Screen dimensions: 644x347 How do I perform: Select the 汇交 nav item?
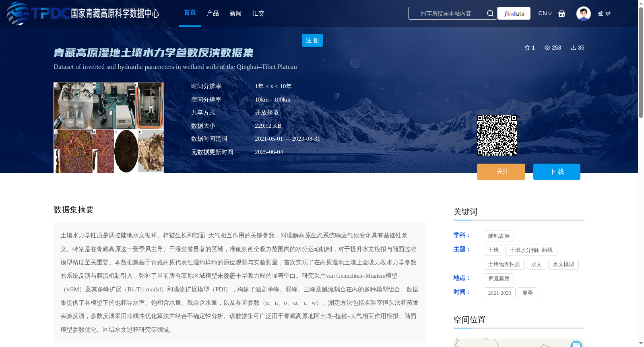[258, 13]
